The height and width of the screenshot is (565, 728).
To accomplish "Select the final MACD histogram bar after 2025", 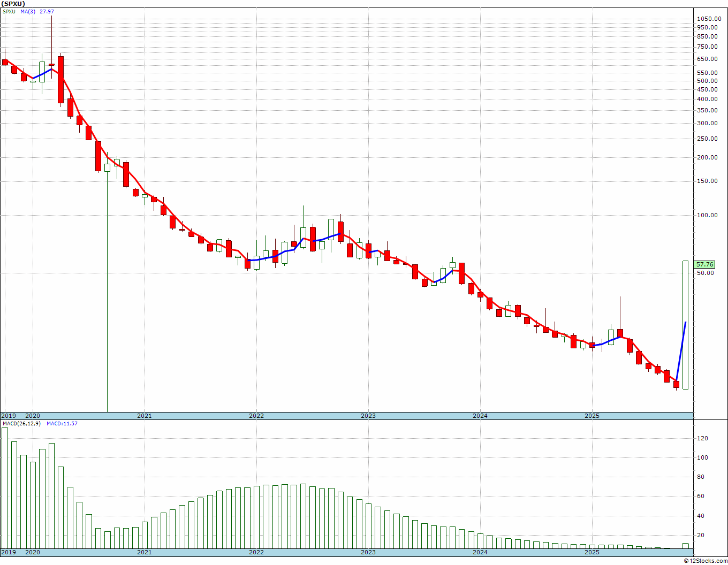I will click(x=686, y=546).
